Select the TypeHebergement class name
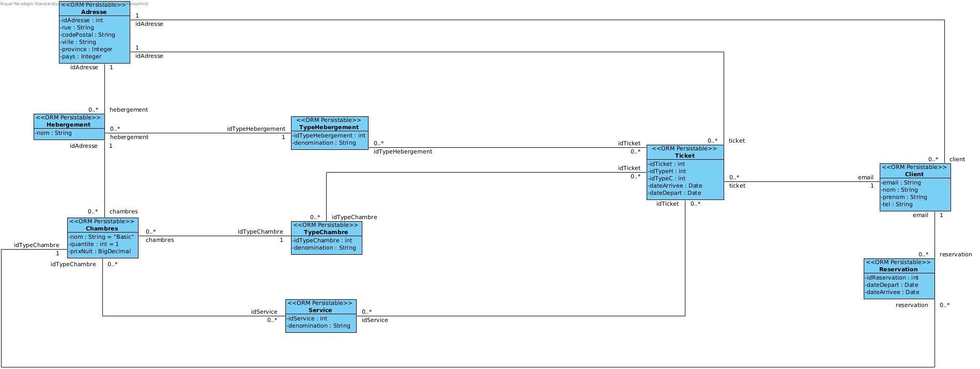The image size is (980, 369). pyautogui.click(x=329, y=127)
